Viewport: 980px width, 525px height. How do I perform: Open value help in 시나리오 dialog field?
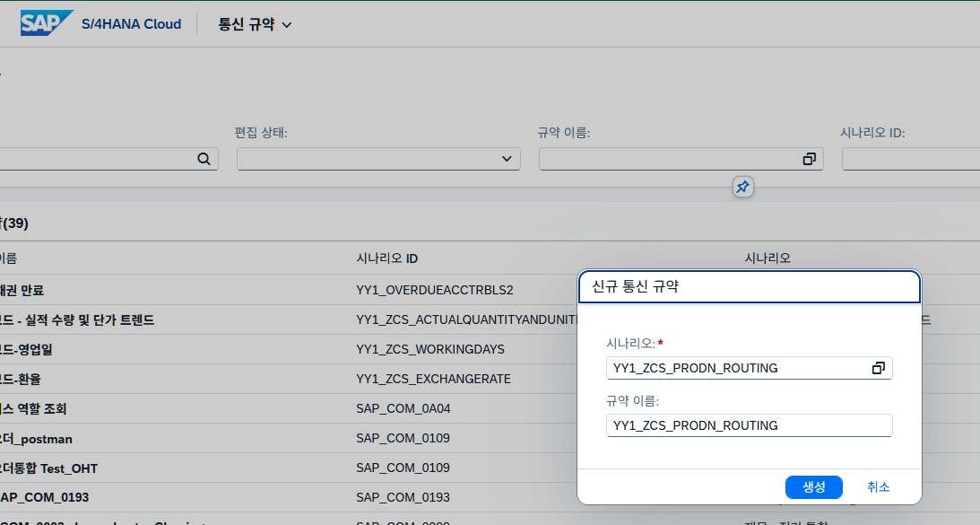pos(878,368)
